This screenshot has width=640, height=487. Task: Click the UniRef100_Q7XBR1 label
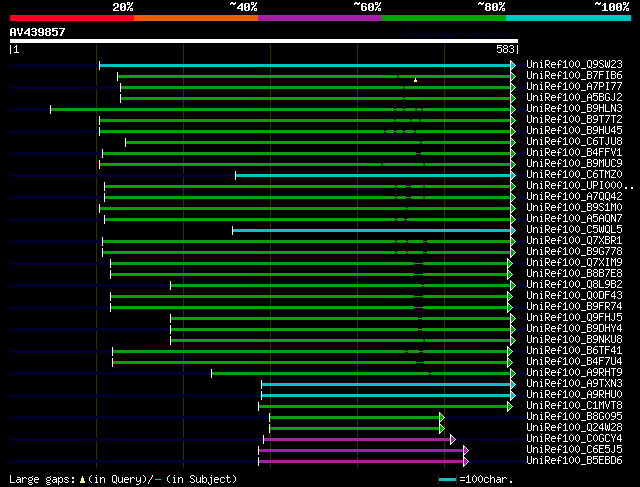click(574, 241)
